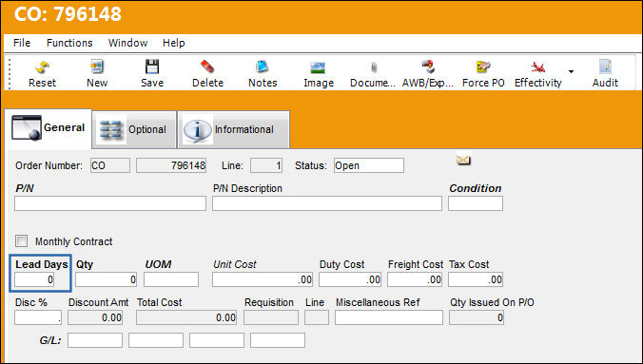Click the envelope email icon
643x364 pixels.
(463, 160)
